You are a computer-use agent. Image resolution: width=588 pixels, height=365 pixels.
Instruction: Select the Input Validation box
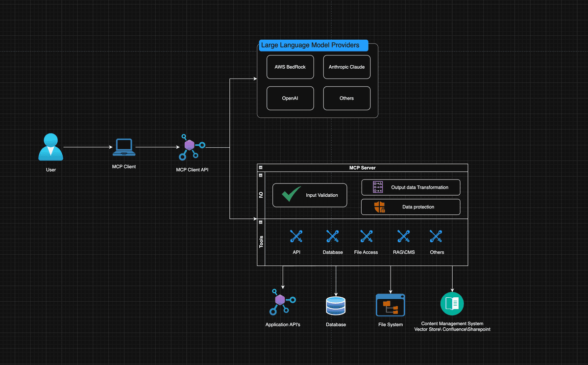[x=310, y=195]
